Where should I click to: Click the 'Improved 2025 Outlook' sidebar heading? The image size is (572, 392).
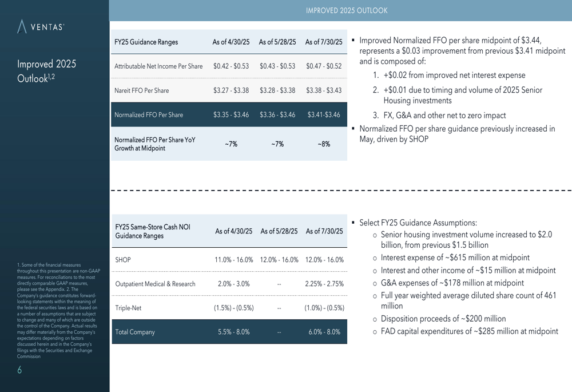(47, 71)
